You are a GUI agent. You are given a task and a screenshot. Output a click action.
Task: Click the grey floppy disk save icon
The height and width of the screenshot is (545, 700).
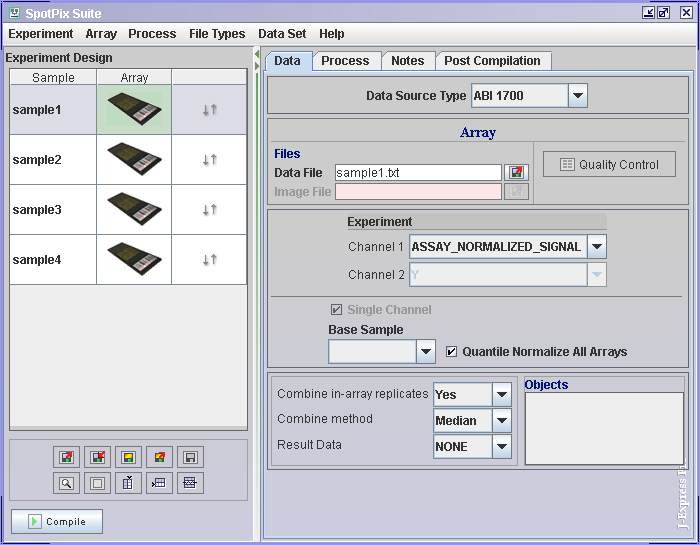[190, 457]
